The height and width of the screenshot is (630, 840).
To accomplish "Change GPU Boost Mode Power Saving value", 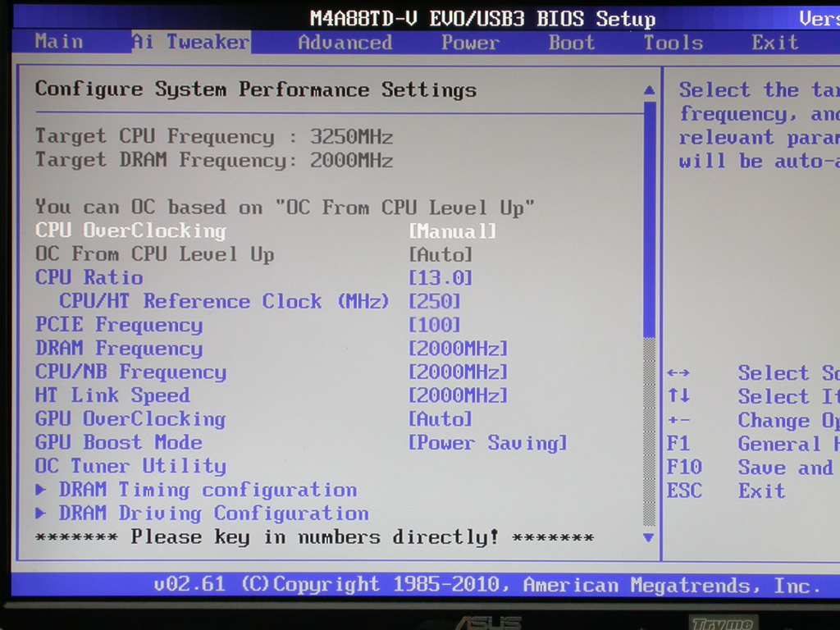I will click(x=487, y=443).
